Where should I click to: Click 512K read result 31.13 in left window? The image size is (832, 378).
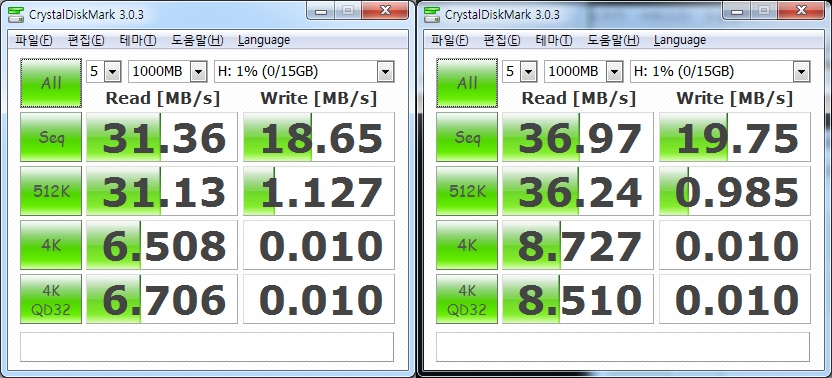[162, 191]
